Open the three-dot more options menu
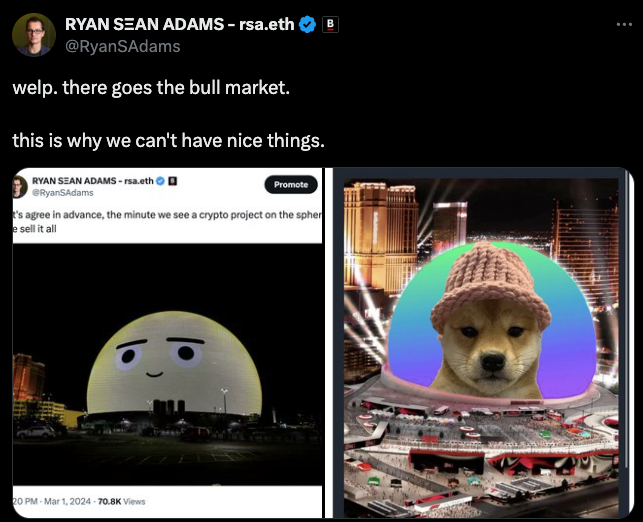643x522 pixels. tap(624, 25)
